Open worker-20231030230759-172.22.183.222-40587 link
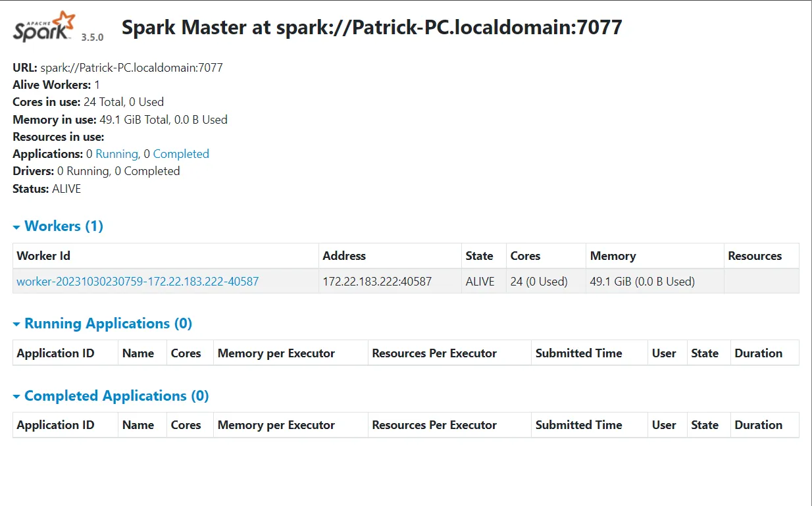The image size is (812, 506). tap(138, 282)
